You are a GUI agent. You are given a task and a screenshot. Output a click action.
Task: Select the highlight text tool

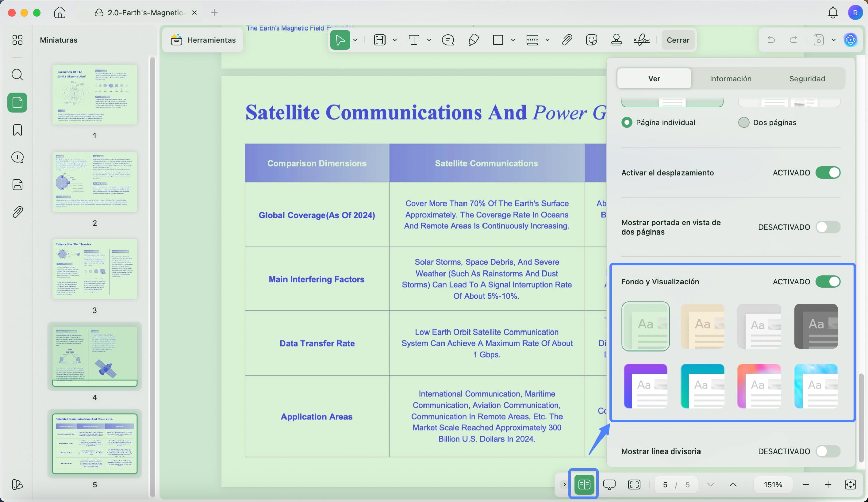click(379, 40)
